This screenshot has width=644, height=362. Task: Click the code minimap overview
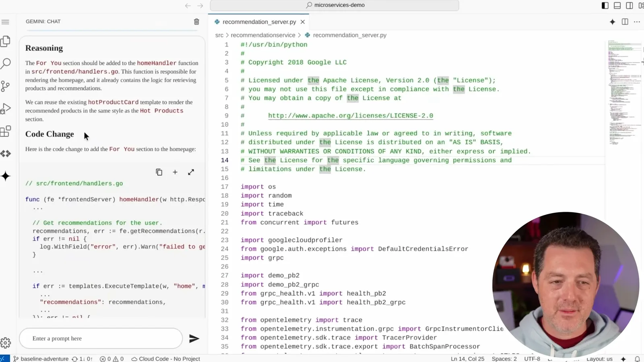point(624,93)
